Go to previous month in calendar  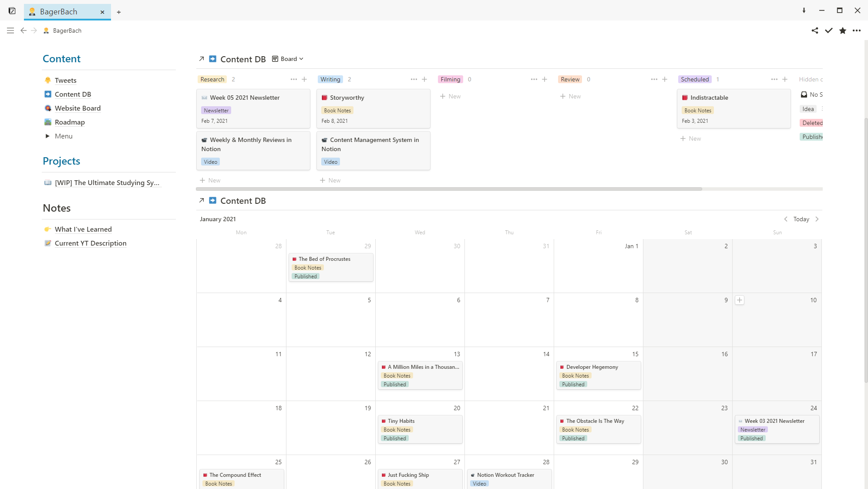coord(786,219)
